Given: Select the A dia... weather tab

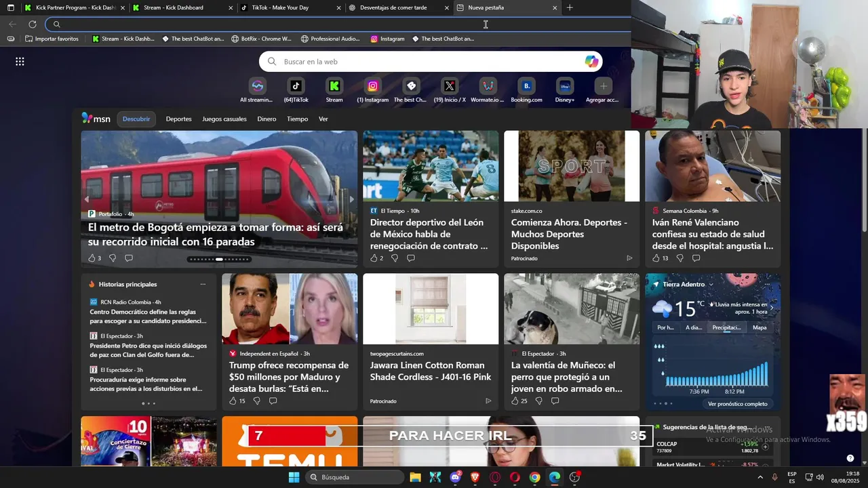Looking at the screenshot, I should (x=694, y=327).
